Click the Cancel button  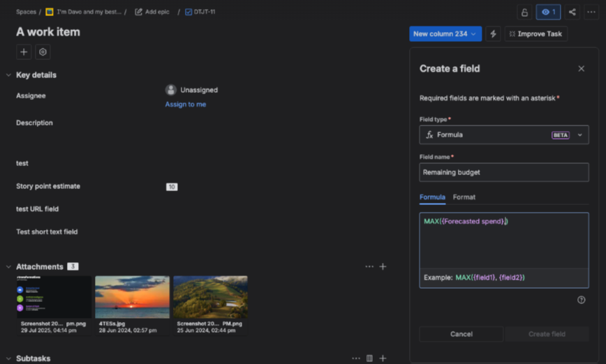[461, 334]
